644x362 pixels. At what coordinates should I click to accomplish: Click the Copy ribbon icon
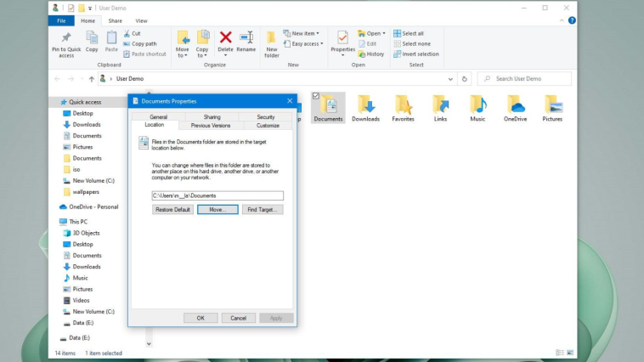point(92,38)
